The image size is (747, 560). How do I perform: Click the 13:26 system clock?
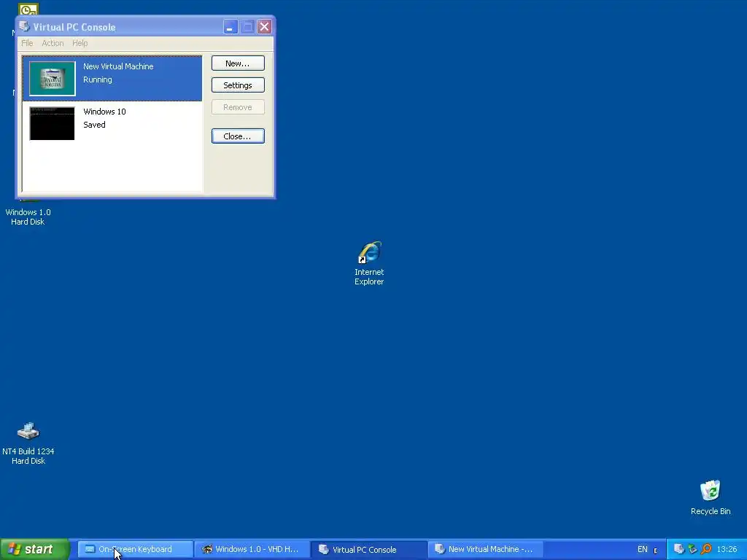coord(727,549)
